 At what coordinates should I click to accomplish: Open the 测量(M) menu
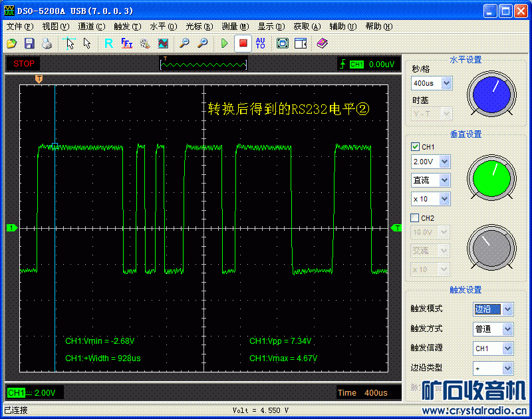(235, 27)
